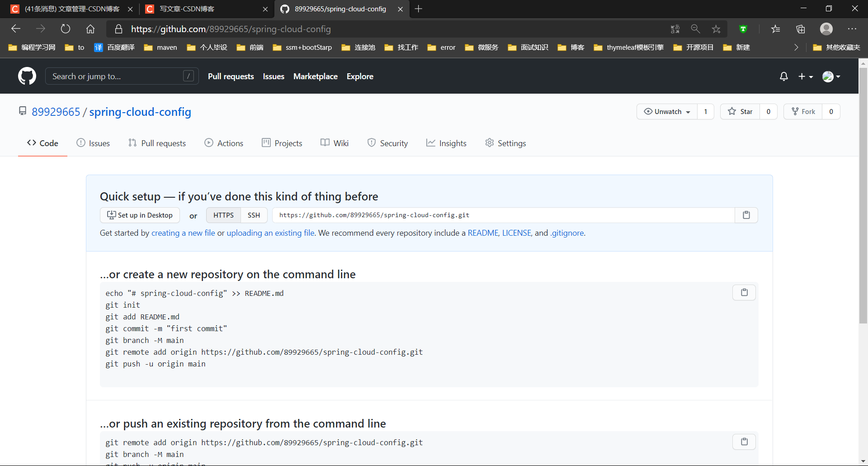This screenshot has width=868, height=466.
Task: Open the Actions tab
Action: click(224, 143)
